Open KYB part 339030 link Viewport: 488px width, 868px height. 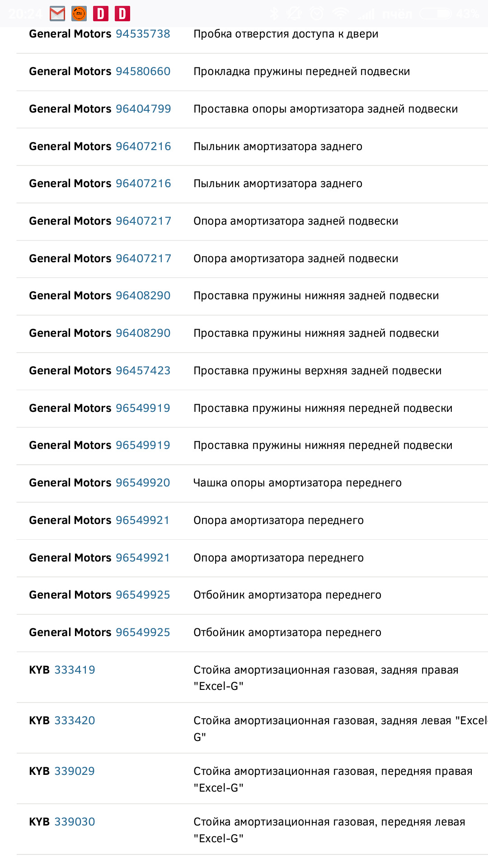point(75,822)
